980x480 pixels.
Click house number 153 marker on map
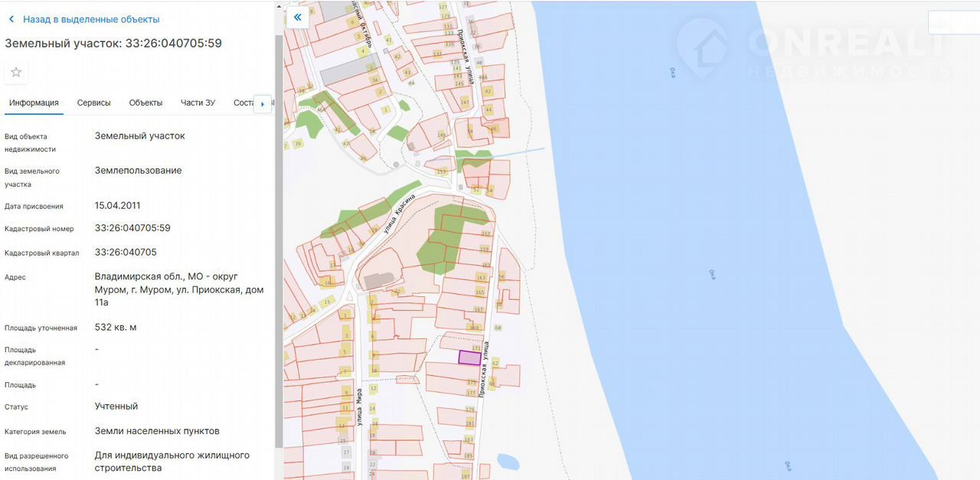[x=441, y=171]
